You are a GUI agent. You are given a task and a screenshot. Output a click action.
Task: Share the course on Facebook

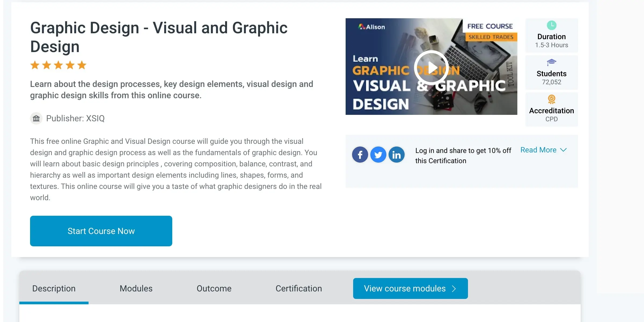(x=360, y=155)
